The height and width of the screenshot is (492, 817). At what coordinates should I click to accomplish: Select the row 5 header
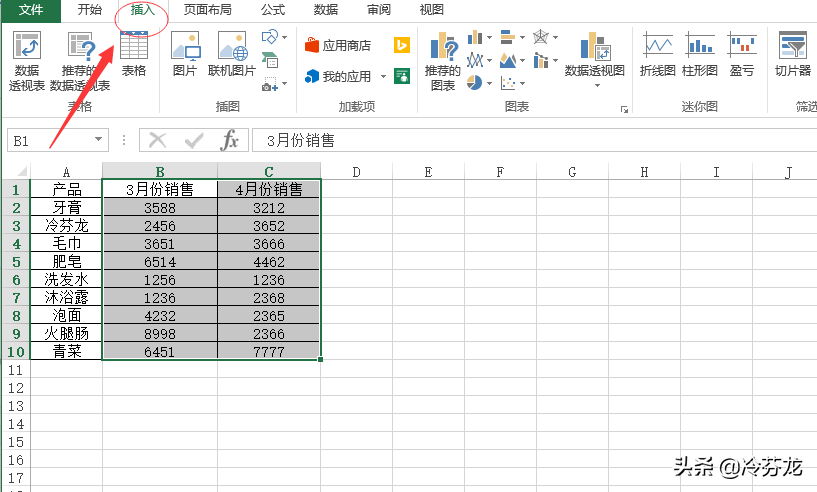point(16,262)
